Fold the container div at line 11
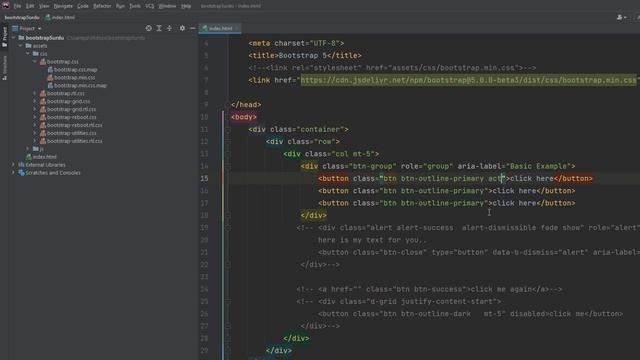Image resolution: width=640 pixels, height=360 pixels. coord(228,129)
